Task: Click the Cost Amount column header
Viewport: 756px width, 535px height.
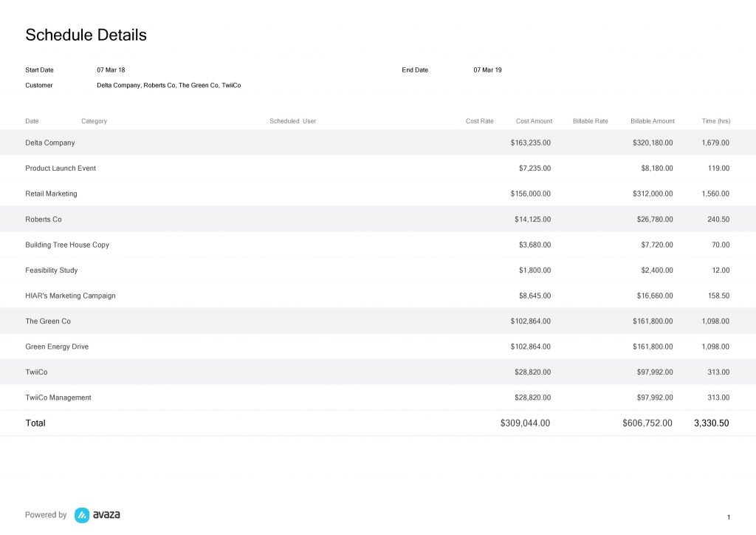Action: point(534,121)
